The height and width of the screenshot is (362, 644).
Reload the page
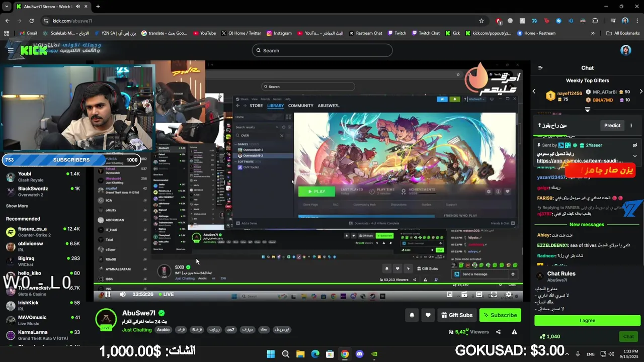[31, 21]
